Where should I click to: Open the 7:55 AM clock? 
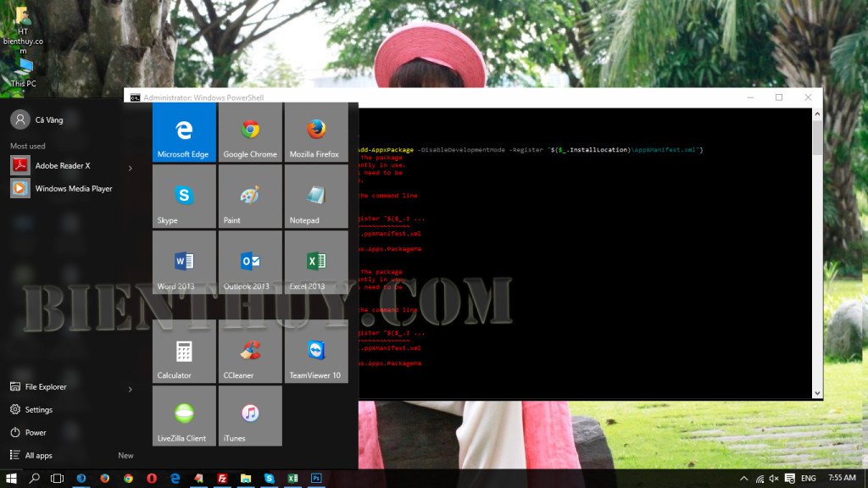pos(842,478)
